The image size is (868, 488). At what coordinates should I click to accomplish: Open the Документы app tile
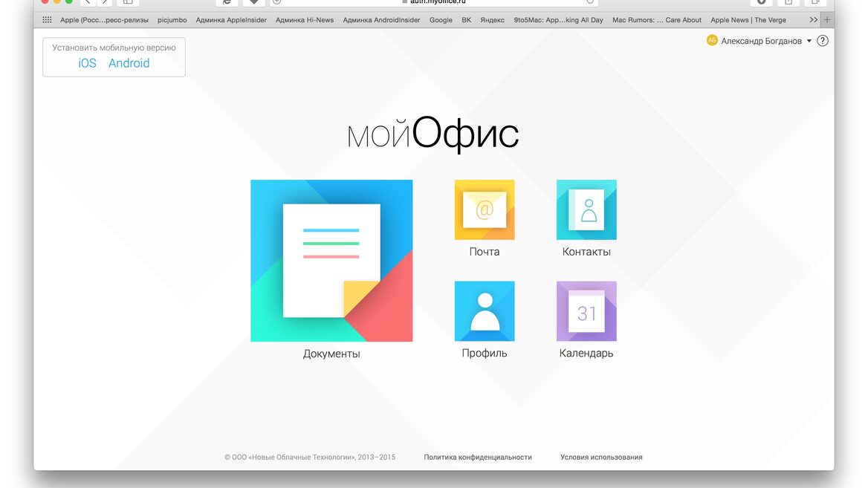[331, 261]
